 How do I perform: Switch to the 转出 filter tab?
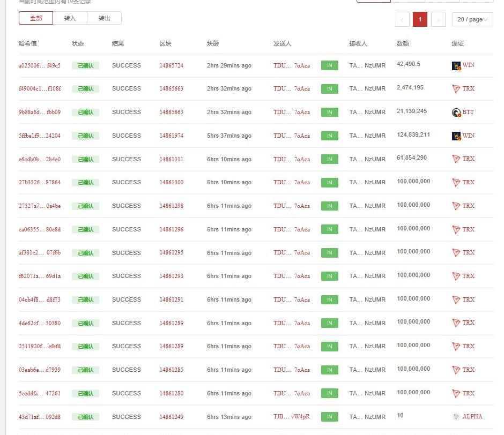105,18
